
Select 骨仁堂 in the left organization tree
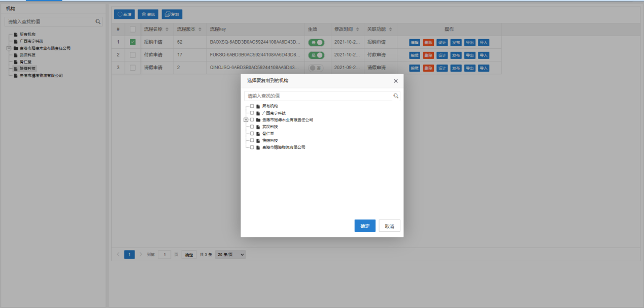pyautogui.click(x=25, y=61)
